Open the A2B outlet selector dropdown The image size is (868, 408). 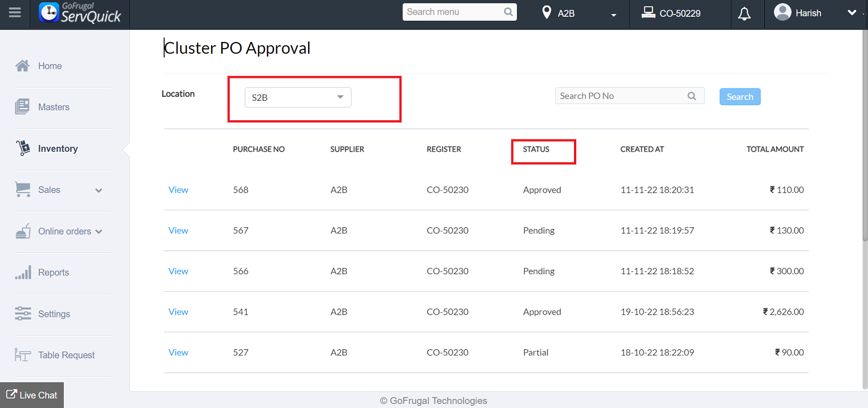coord(614,14)
